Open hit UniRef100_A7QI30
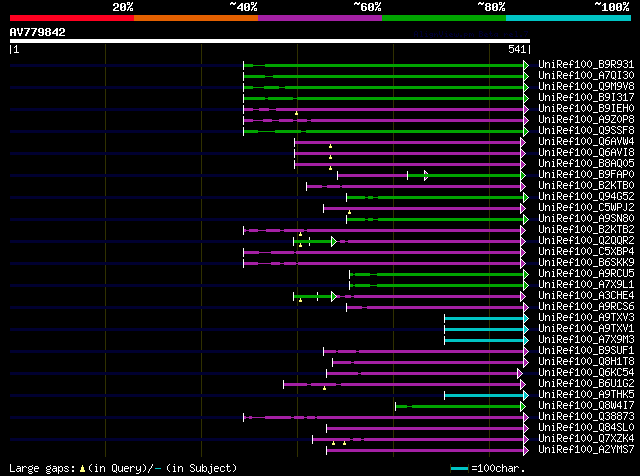 point(586,76)
